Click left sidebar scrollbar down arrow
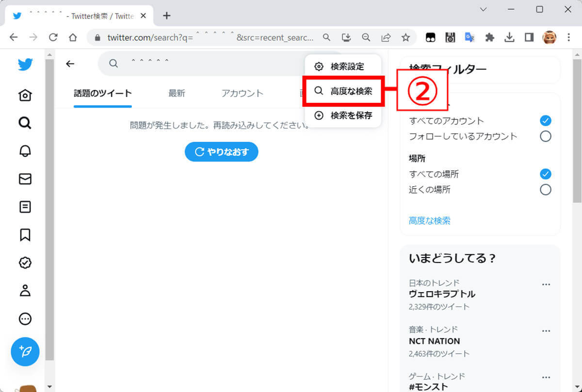The width and height of the screenshot is (582, 392). point(49,387)
